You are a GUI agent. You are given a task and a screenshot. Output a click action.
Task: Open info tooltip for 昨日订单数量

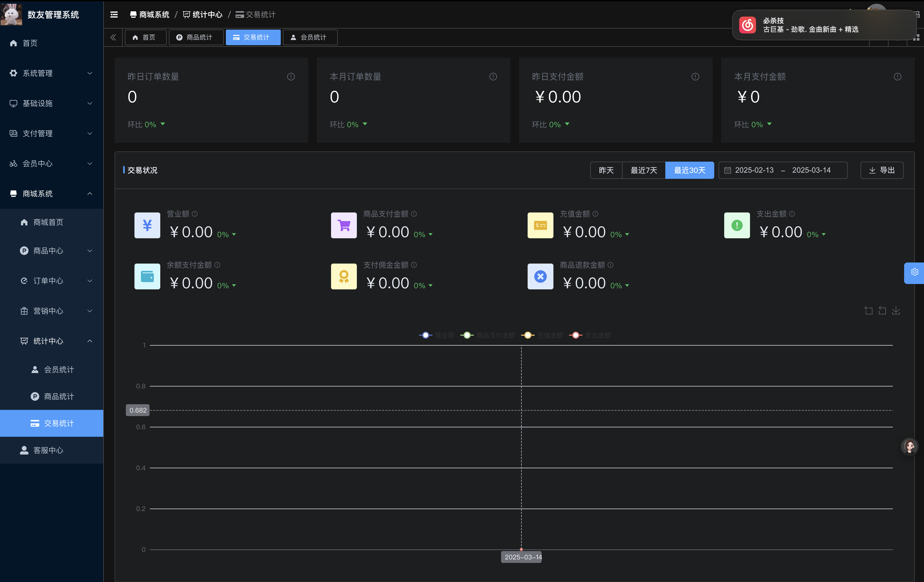coord(291,77)
